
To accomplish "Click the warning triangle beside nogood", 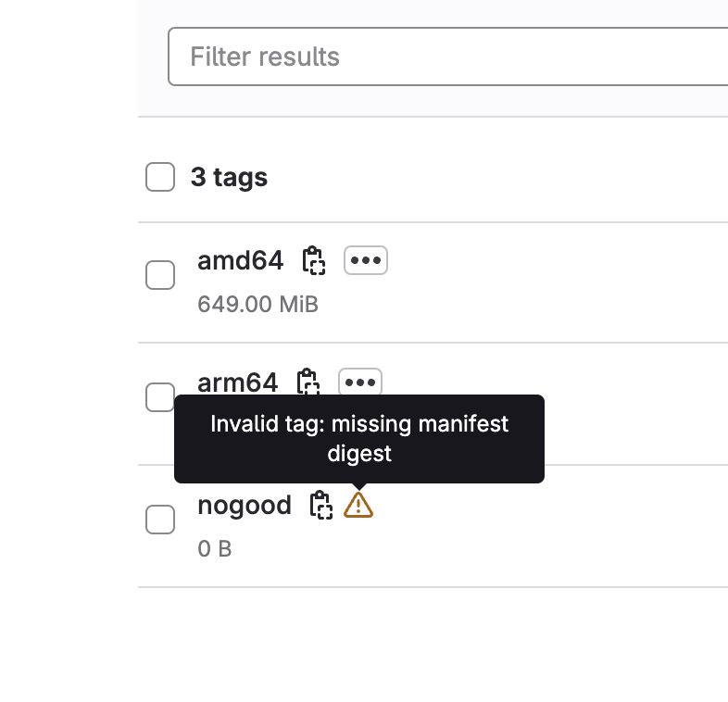I will pos(358,505).
